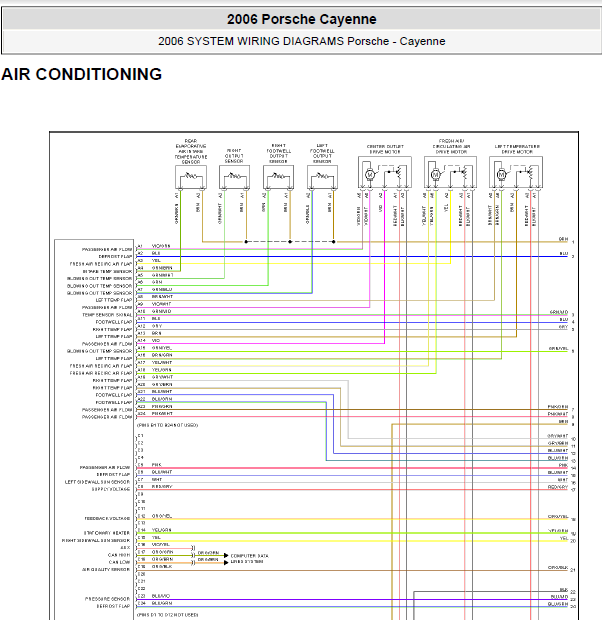Click the '2006 Porsche Cayenne' header title

pyautogui.click(x=301, y=19)
